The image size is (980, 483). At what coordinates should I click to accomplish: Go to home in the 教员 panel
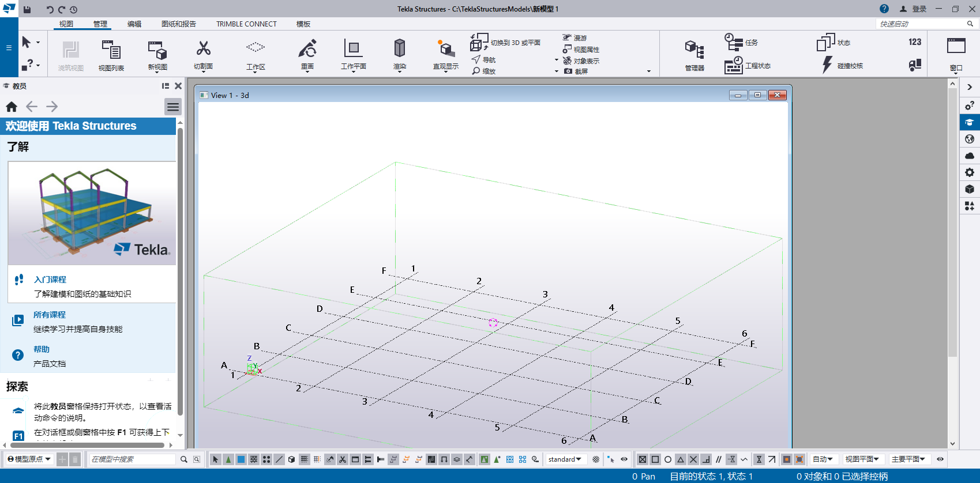point(12,107)
